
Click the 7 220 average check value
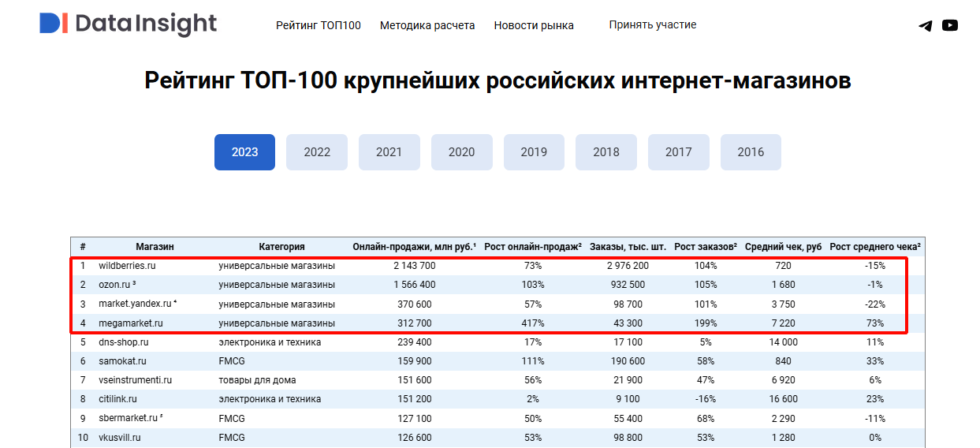(783, 323)
